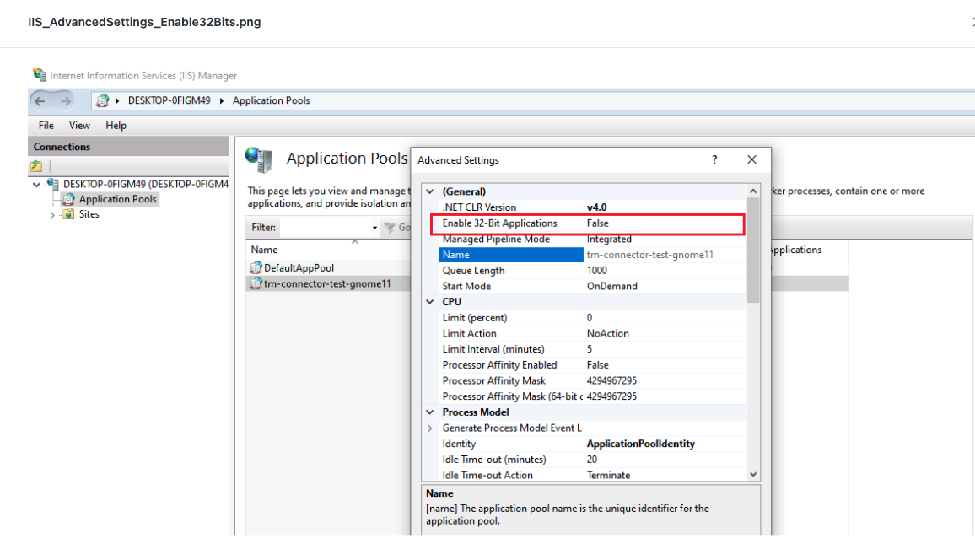Select Application Pools in the Connections tree
Image resolution: width=975 pixels, height=560 pixels.
pyautogui.click(x=115, y=198)
